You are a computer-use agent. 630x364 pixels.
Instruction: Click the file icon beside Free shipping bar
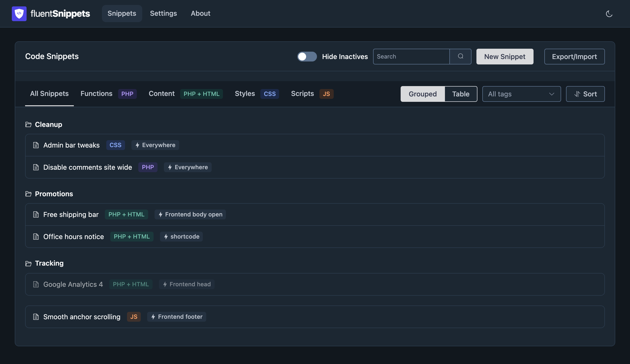[36, 214]
